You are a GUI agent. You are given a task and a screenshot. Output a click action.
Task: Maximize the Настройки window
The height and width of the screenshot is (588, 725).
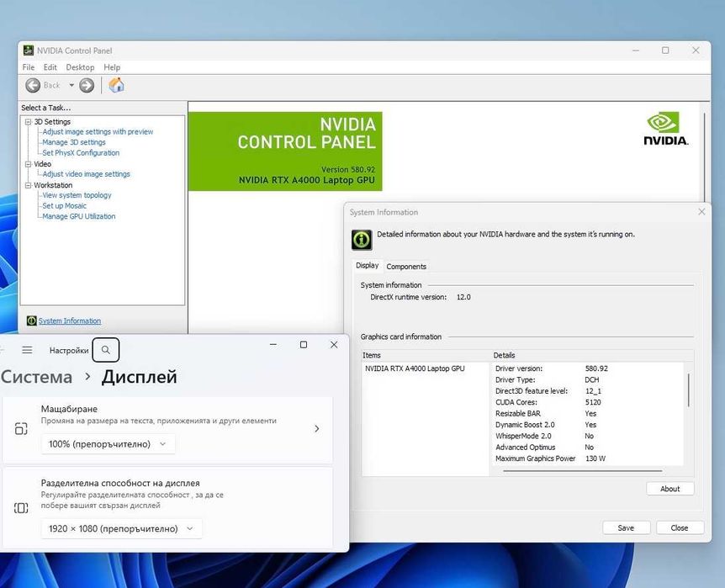pos(304,345)
